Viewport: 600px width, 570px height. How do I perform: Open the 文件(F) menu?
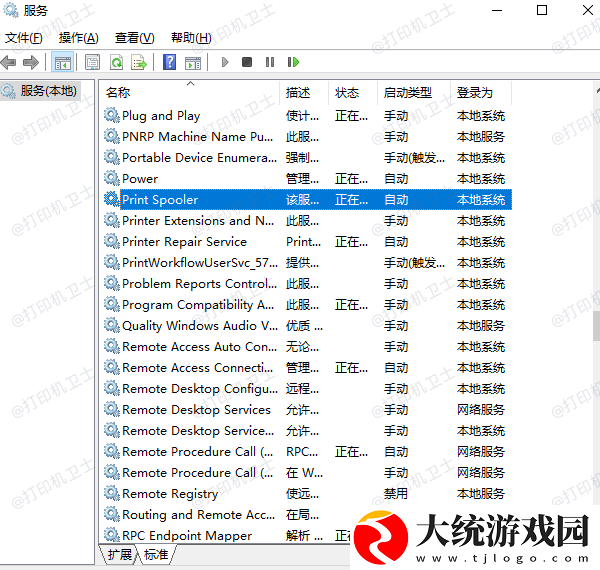pos(24,38)
